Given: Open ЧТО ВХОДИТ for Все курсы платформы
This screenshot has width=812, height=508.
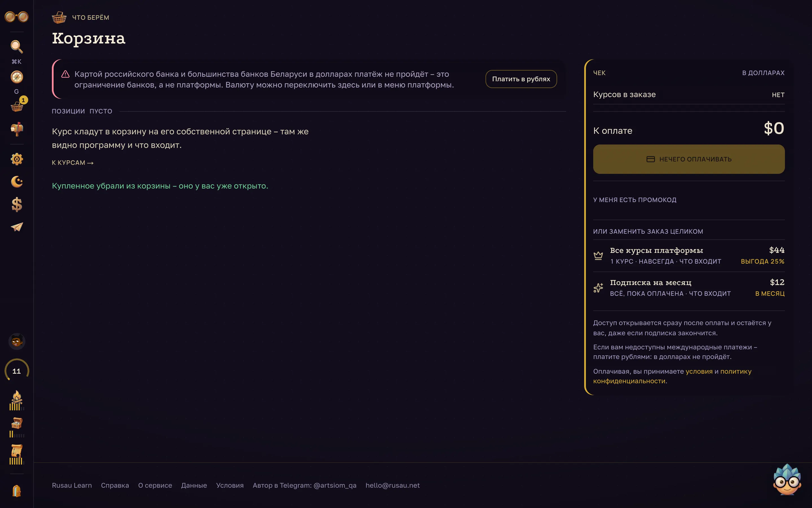Looking at the screenshot, I should 700,261.
